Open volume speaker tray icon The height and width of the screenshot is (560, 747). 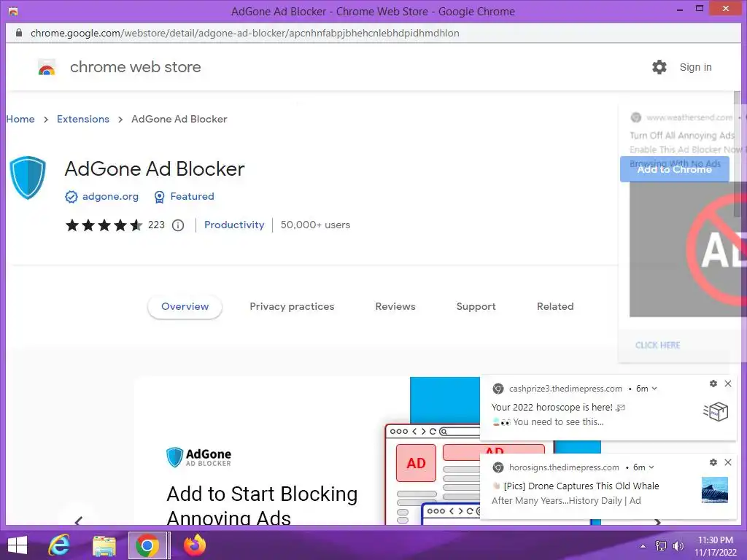678,546
